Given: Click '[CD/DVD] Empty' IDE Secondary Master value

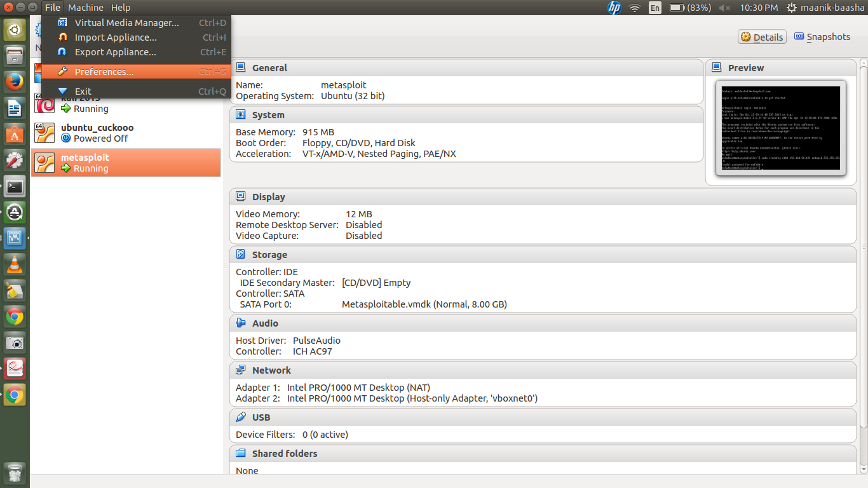Looking at the screenshot, I should (x=376, y=283).
